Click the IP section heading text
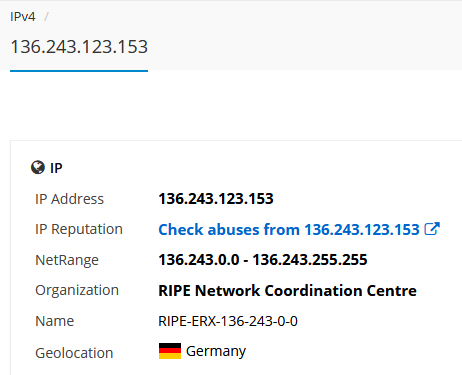This screenshot has height=375, width=462. tap(56, 168)
